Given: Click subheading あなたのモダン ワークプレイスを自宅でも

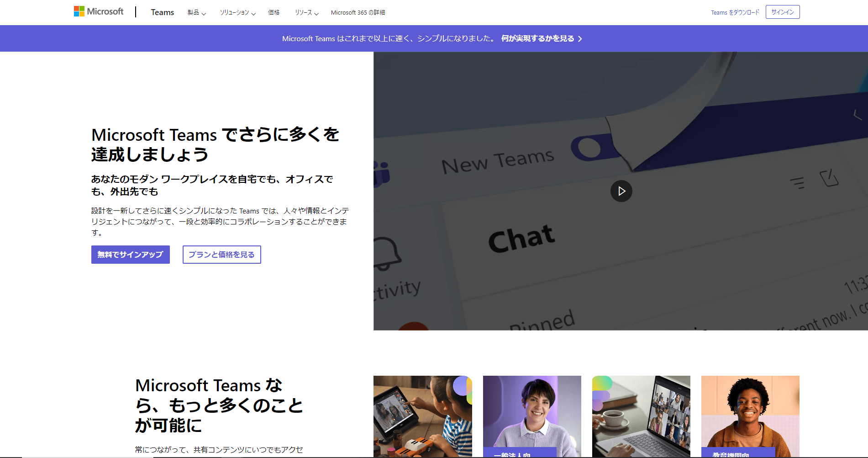Looking at the screenshot, I should click(212, 185).
